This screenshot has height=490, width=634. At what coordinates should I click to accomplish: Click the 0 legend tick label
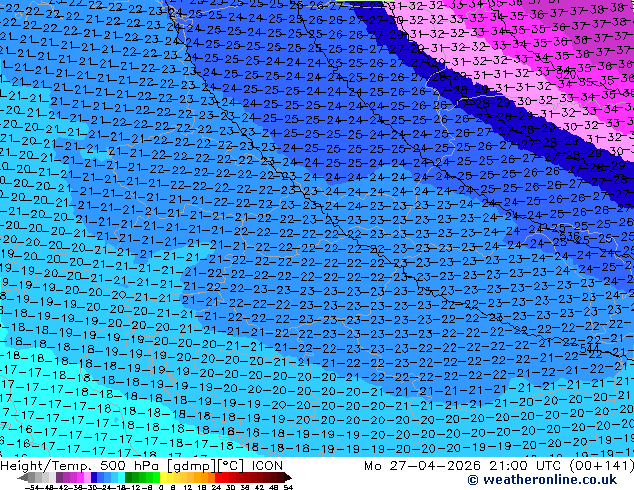click(161, 487)
